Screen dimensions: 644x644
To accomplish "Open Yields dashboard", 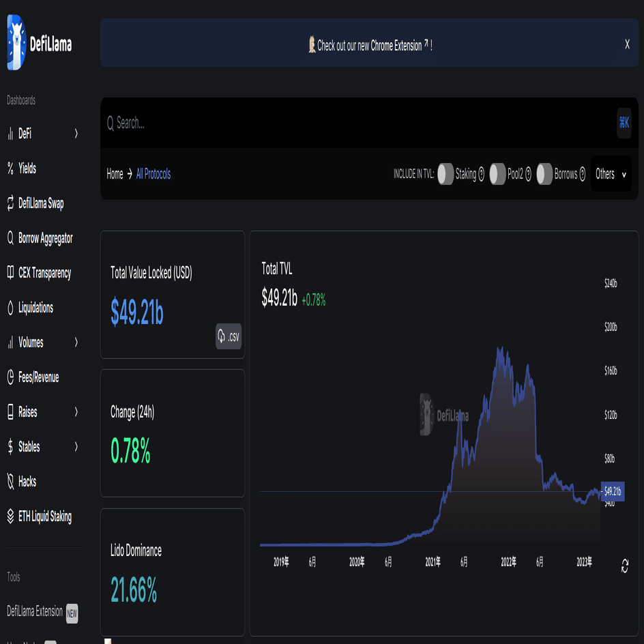I will (x=27, y=168).
